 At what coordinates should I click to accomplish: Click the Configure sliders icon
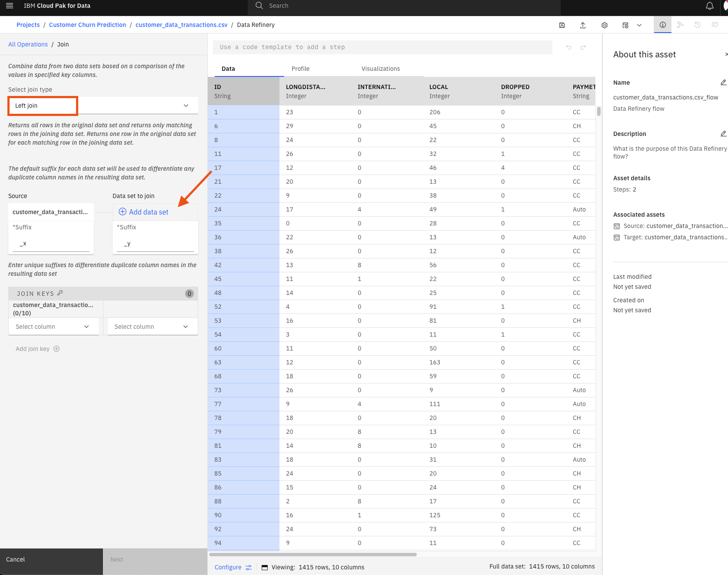(249, 567)
